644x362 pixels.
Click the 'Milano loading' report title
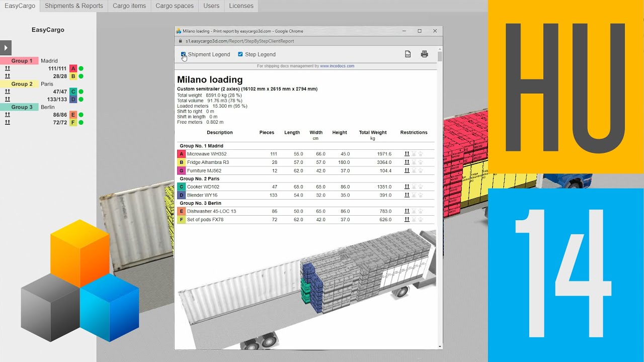[x=210, y=79]
